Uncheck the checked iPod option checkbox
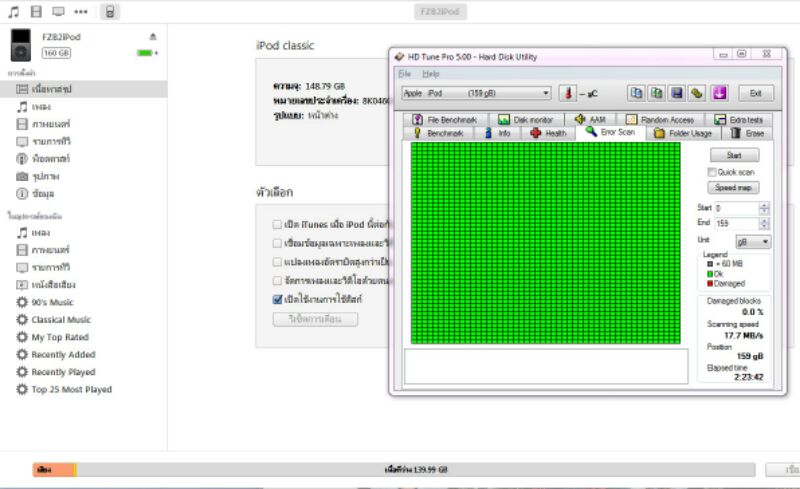The width and height of the screenshot is (800, 489). point(278,298)
